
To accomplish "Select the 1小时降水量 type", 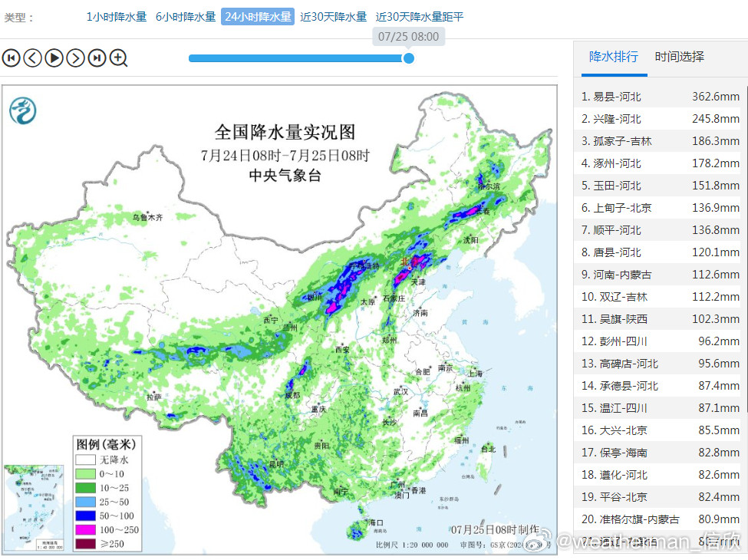I will (x=117, y=17).
